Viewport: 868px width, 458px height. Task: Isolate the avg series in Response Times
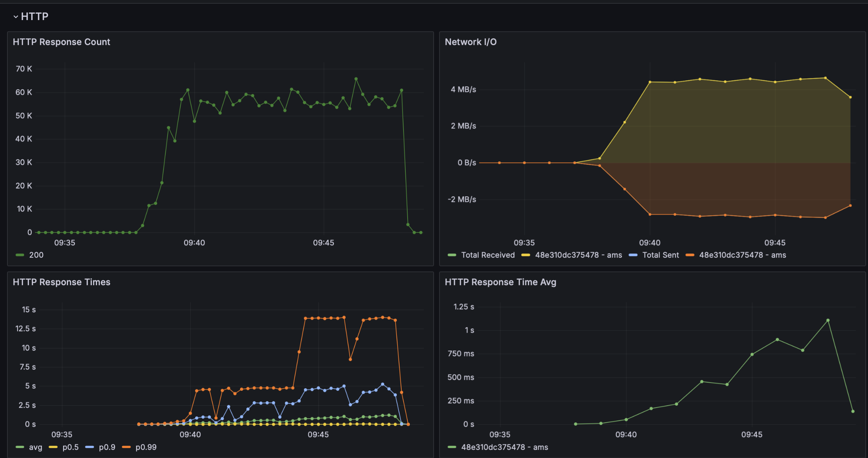coord(36,447)
